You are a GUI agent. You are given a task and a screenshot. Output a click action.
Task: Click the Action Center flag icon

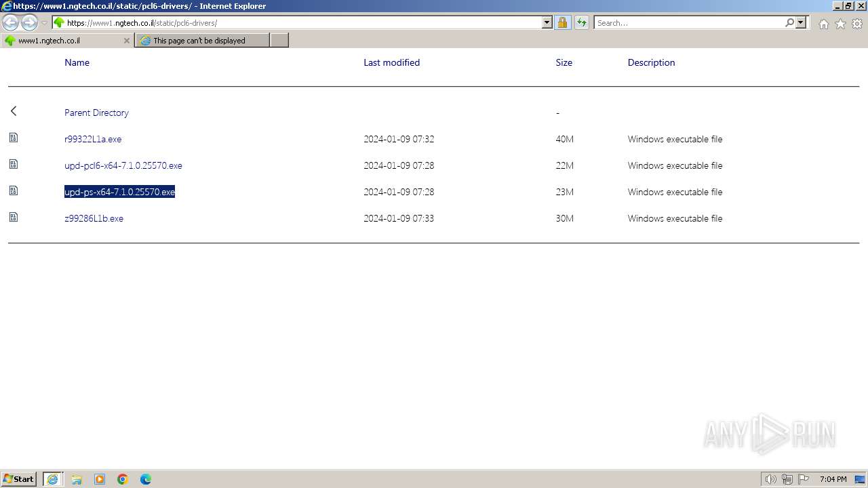coord(804,479)
